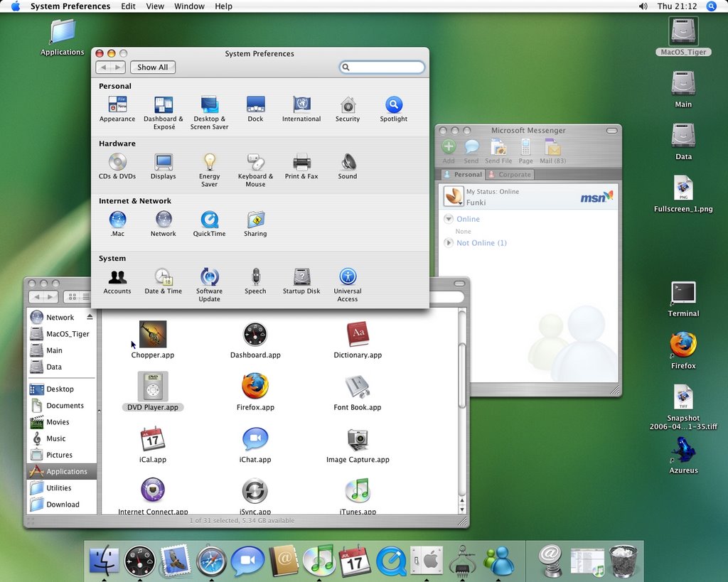Open Safari from the Dock

212,561
